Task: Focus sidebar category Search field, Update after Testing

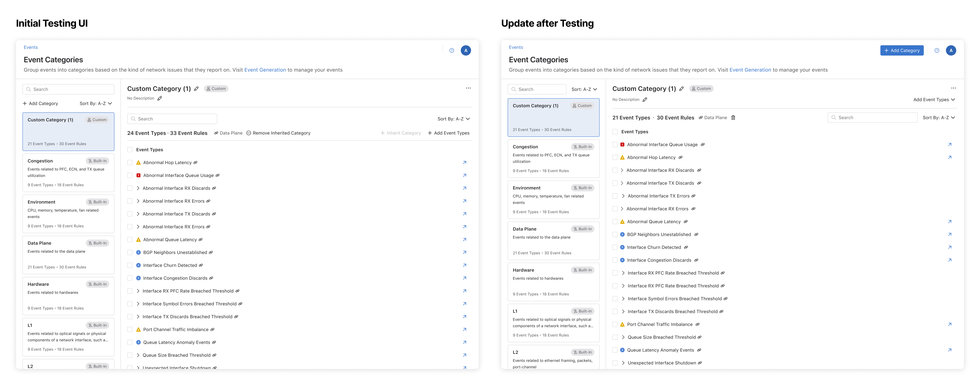Action: tap(537, 89)
